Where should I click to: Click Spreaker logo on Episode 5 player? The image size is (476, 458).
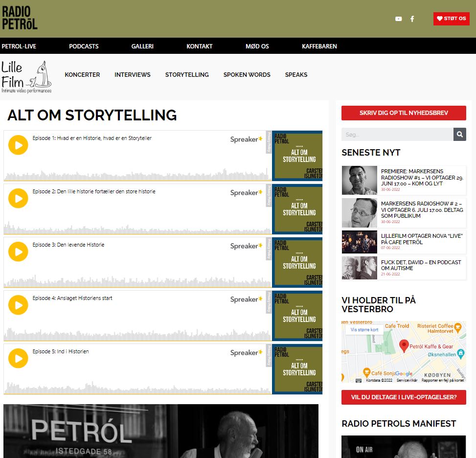pos(246,353)
